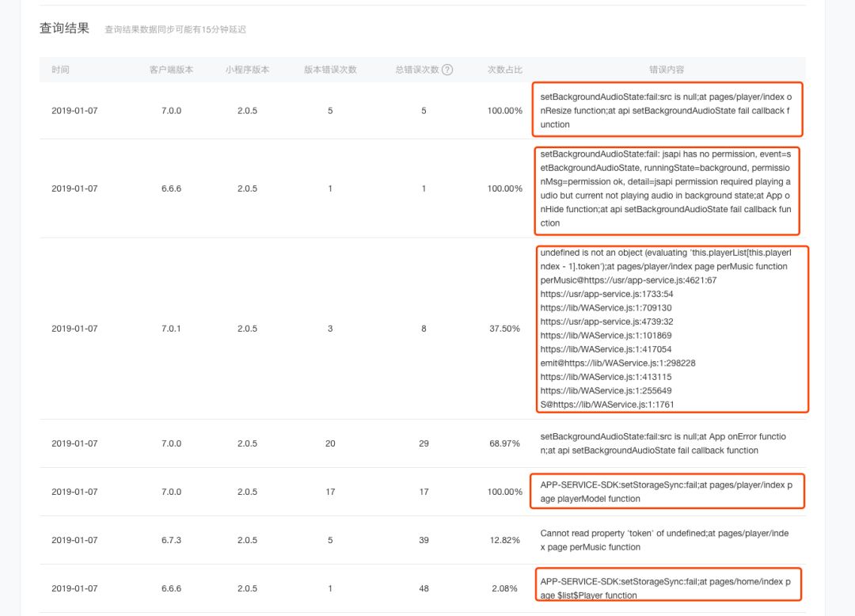Select the 客户端版本 column header
Screen dimensions: 855x616
(171, 70)
